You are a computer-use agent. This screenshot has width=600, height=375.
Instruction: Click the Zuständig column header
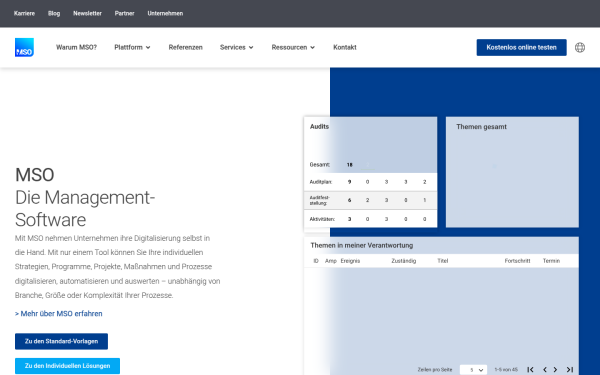pyautogui.click(x=404, y=261)
